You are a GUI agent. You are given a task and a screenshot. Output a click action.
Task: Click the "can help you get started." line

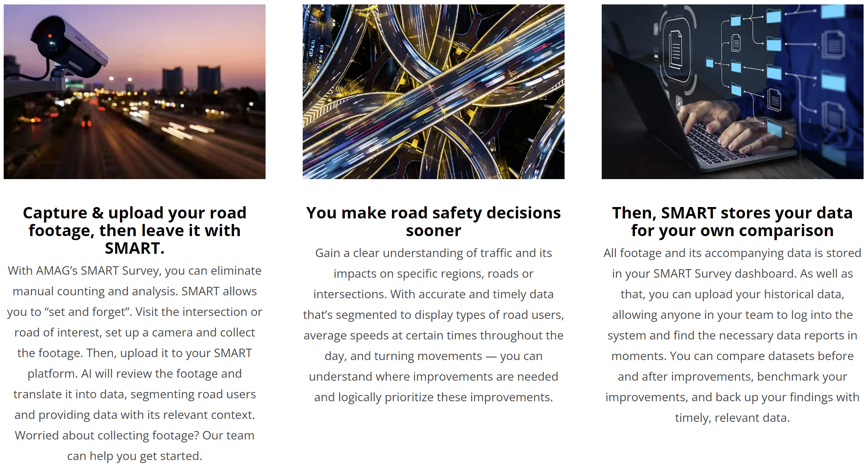[135, 456]
